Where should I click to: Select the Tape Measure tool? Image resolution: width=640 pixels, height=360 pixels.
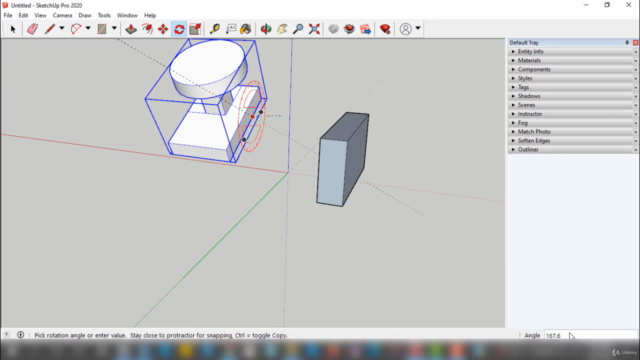(x=215, y=29)
